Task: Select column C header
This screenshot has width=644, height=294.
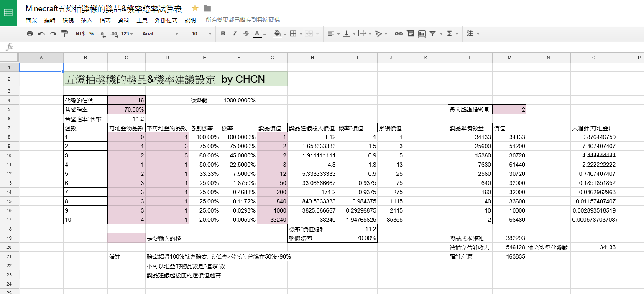Action: (x=126, y=58)
